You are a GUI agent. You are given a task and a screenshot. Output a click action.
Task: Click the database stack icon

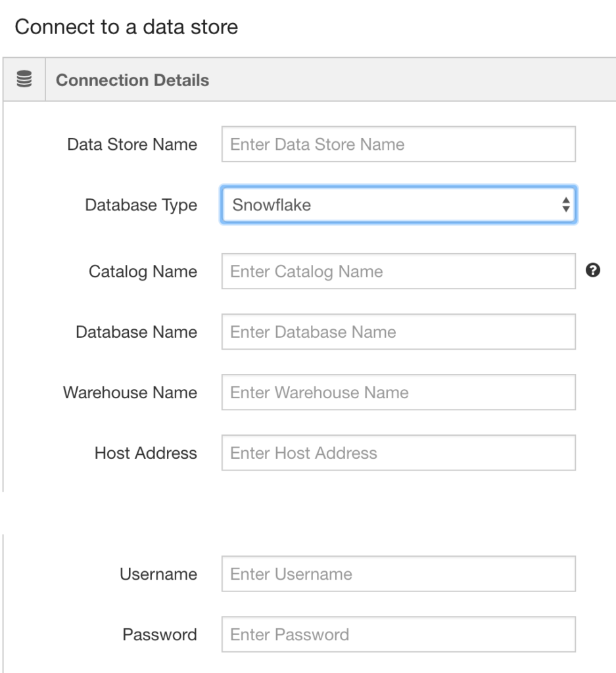click(24, 80)
